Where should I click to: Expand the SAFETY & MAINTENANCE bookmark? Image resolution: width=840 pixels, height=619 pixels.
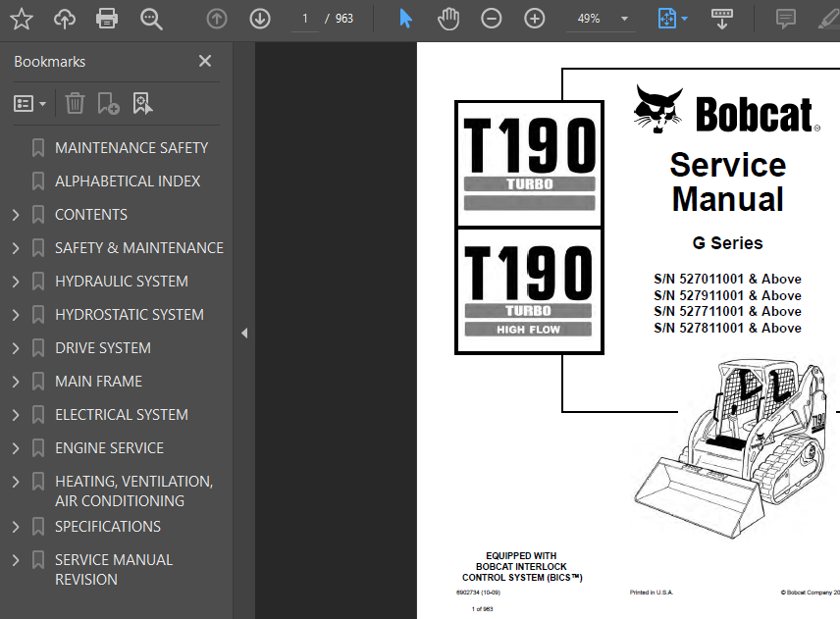click(x=16, y=248)
